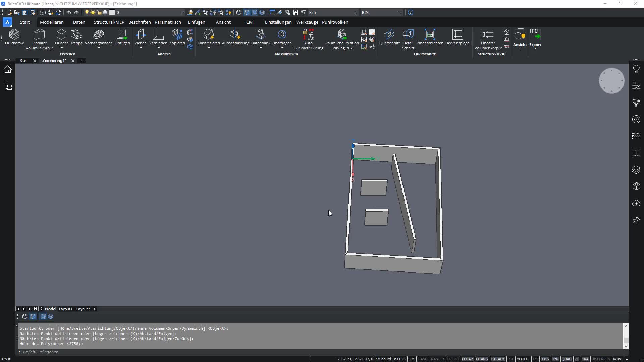644x362 pixels.
Task: Toggle FANG snap mode
Action: pyautogui.click(x=423, y=359)
